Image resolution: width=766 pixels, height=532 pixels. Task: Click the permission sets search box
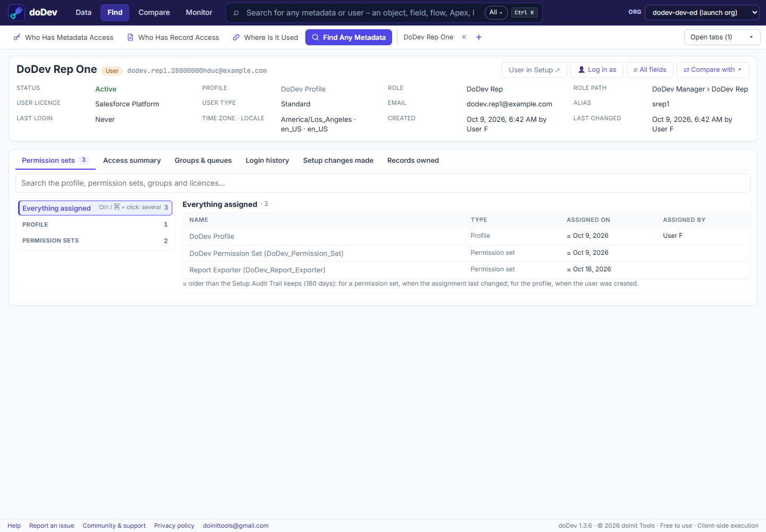[383, 183]
